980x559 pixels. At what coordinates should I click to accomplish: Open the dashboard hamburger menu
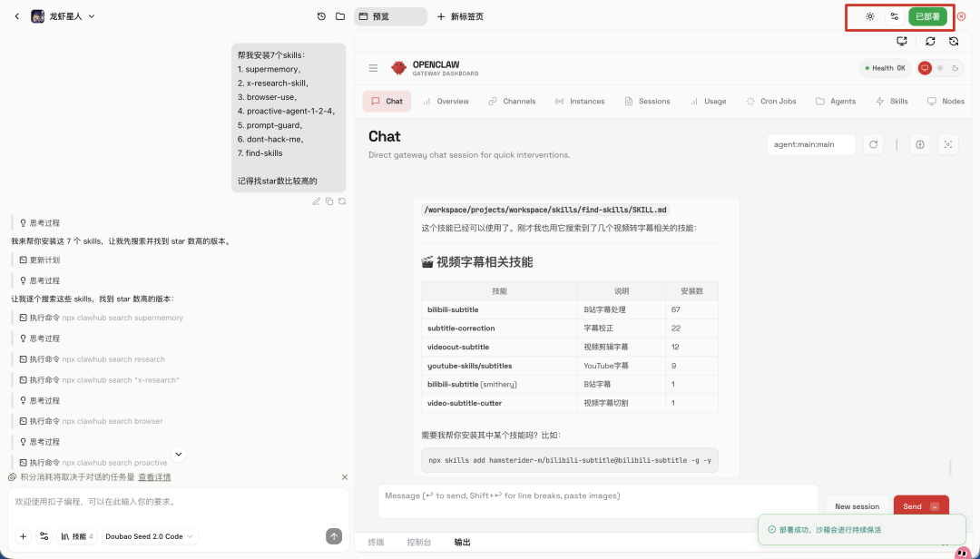click(x=373, y=68)
